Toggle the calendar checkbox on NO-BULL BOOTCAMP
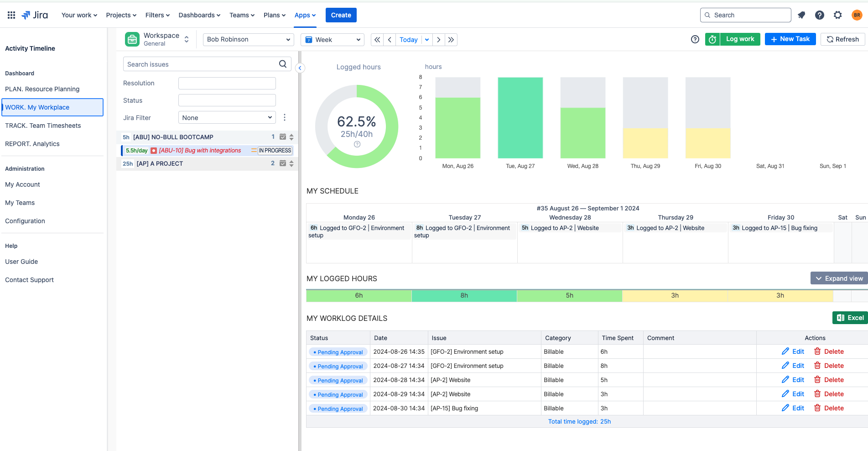Screen dimensions: 868x451 point(283,136)
